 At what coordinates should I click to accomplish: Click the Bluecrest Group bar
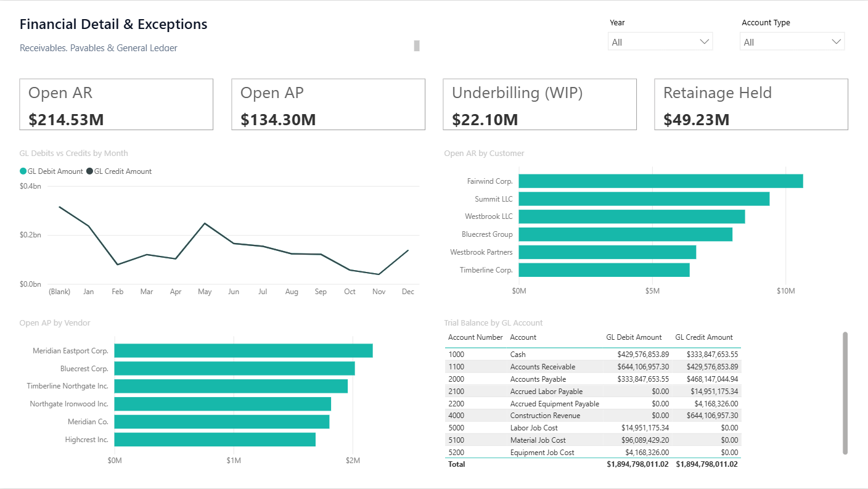click(x=626, y=234)
